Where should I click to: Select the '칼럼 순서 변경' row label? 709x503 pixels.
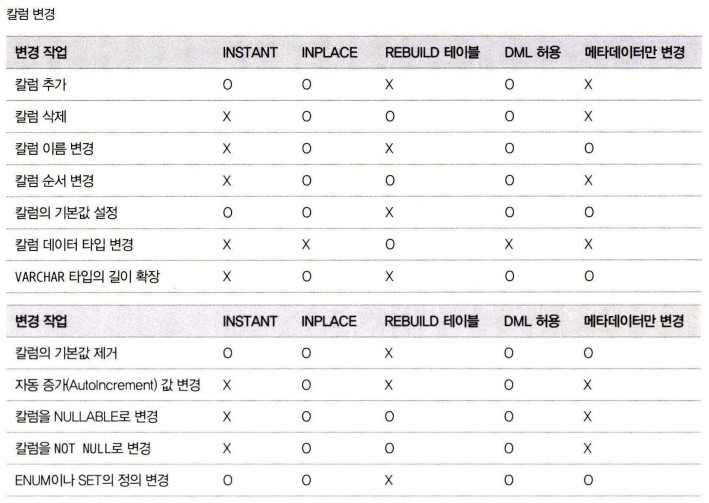[55, 179]
